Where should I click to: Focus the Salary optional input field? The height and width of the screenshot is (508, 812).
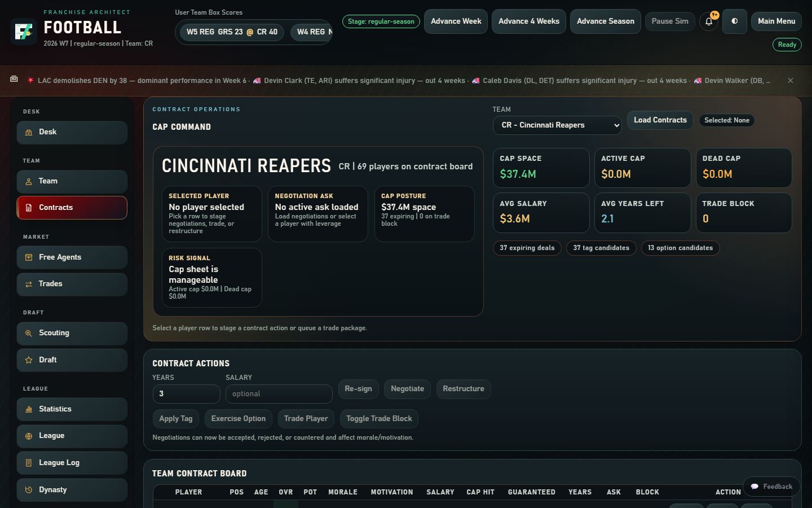coord(279,394)
